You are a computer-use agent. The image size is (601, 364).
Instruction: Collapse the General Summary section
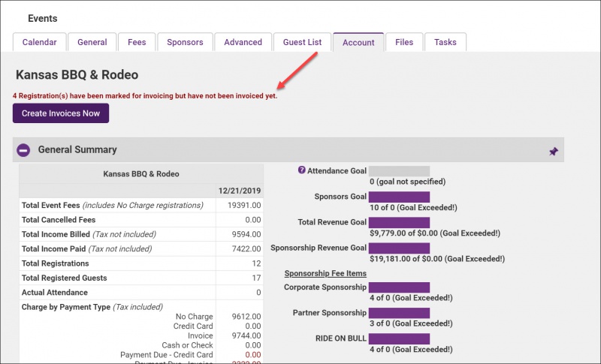tap(23, 150)
